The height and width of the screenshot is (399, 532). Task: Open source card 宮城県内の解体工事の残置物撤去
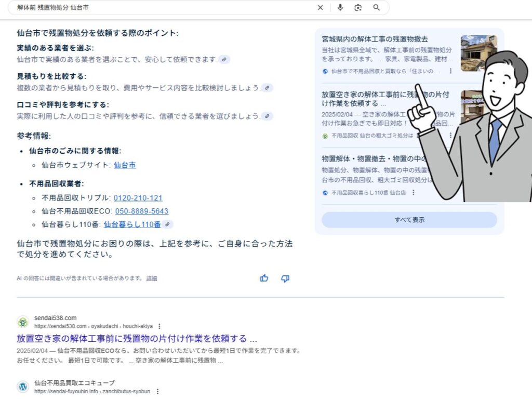[375, 39]
